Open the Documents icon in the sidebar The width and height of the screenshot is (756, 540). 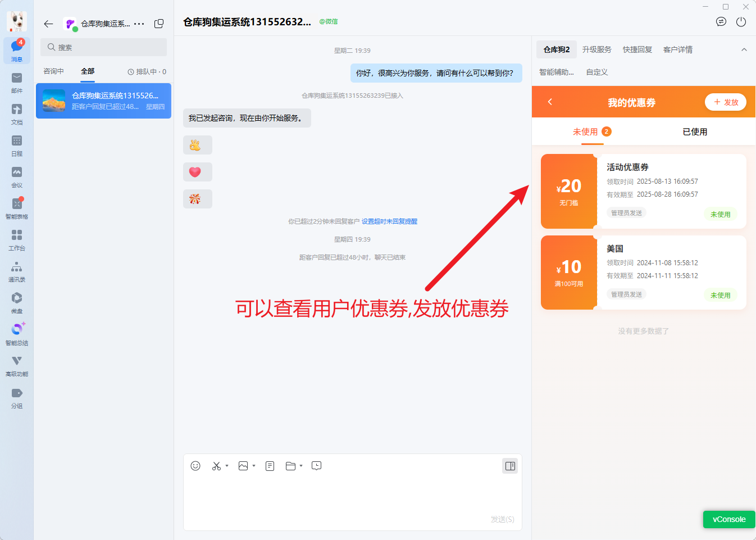pyautogui.click(x=17, y=114)
